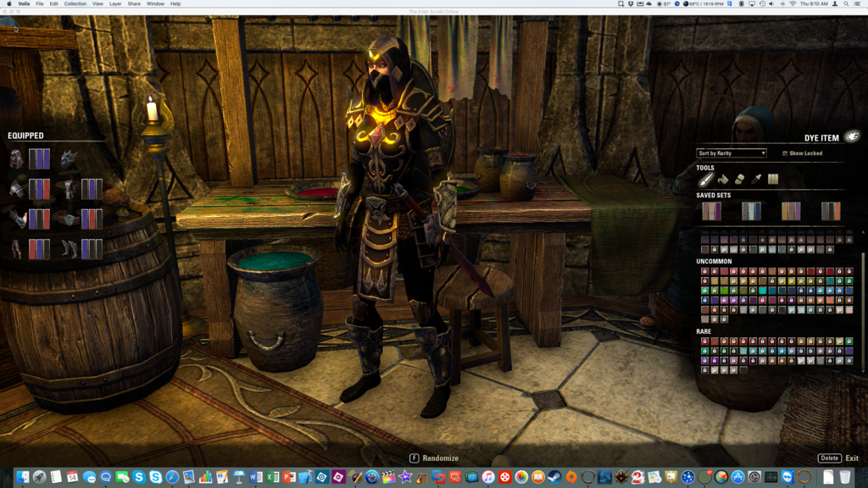Click the Randomize button
The width and height of the screenshot is (868, 488).
click(434, 458)
